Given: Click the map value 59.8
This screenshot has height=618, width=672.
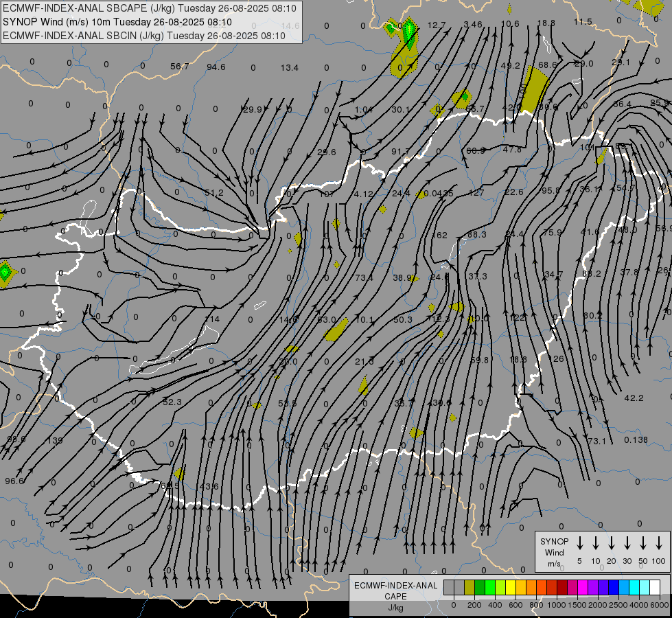Looking at the screenshot, I should click(480, 360).
